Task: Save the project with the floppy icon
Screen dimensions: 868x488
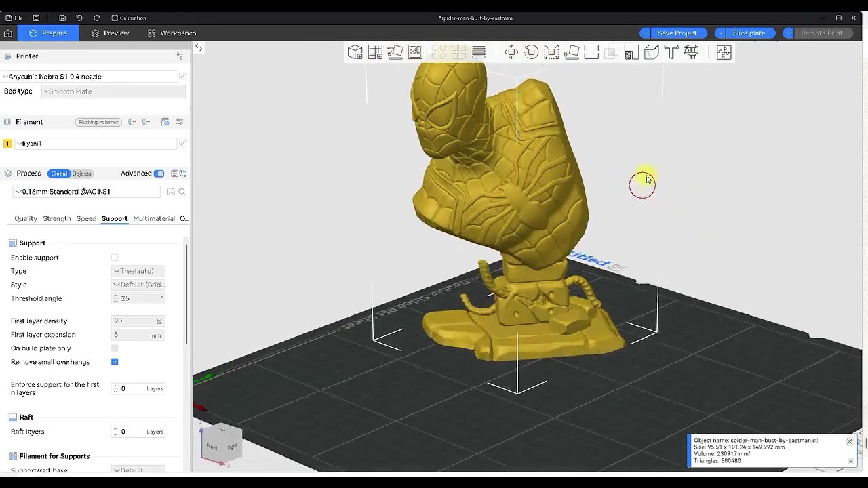Action: (x=62, y=18)
